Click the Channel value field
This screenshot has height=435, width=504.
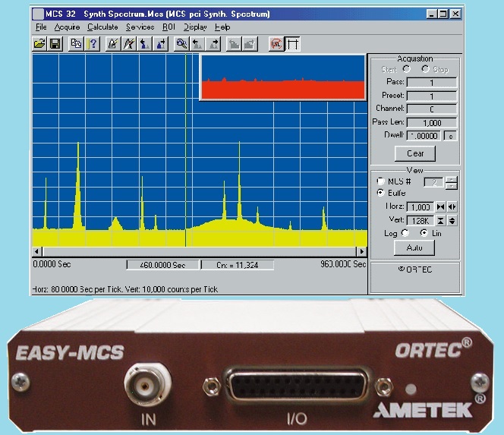432,109
